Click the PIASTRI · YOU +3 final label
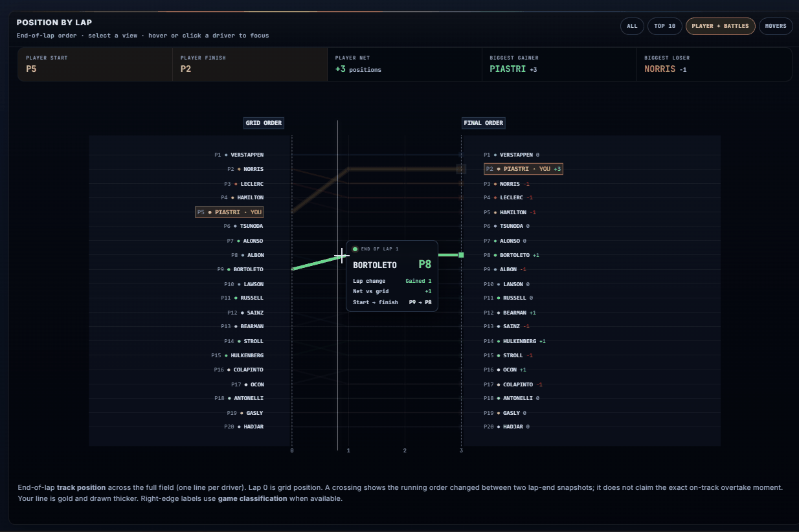 click(524, 169)
